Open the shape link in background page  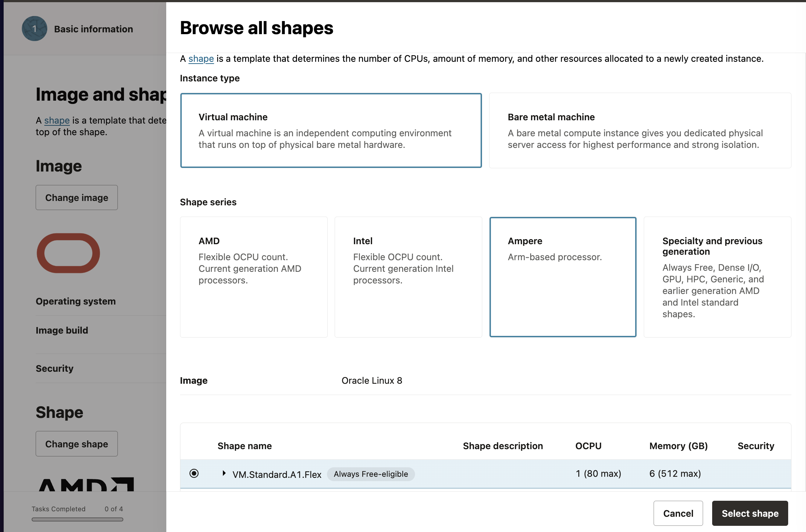(x=57, y=120)
